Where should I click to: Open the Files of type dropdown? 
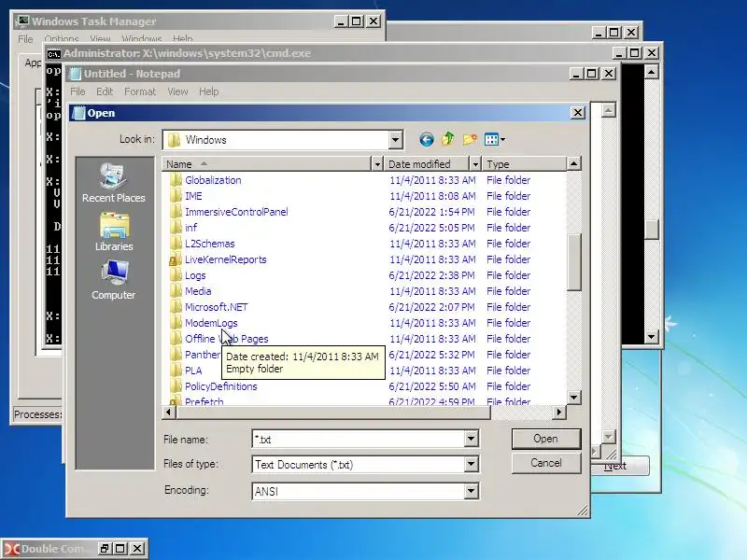pyautogui.click(x=471, y=464)
